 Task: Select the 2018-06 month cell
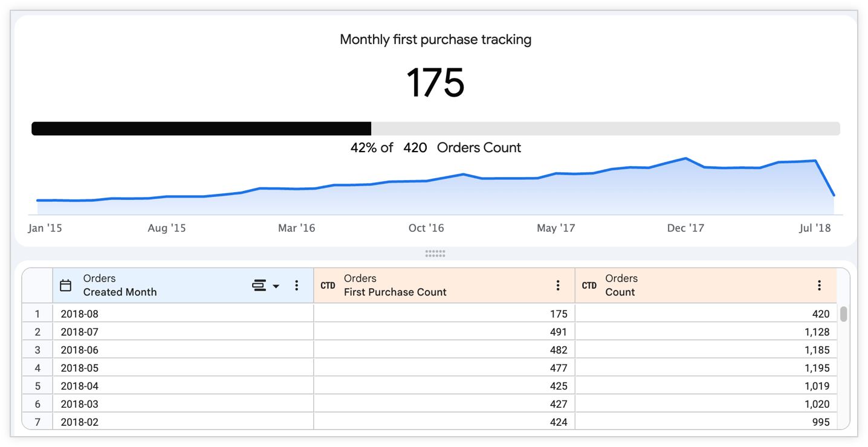coord(183,350)
